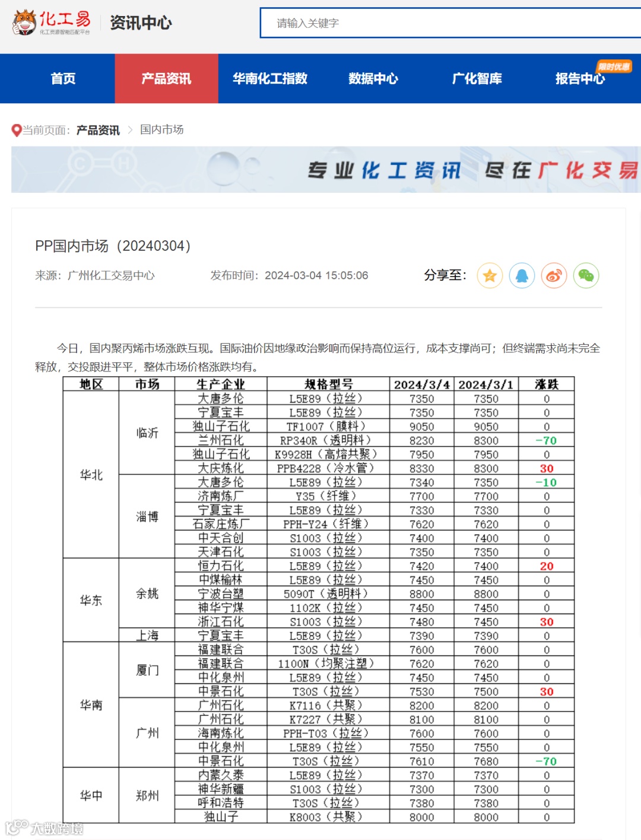Click the green -10 change value
Viewport: 641px width, 840px height.
coord(546,482)
